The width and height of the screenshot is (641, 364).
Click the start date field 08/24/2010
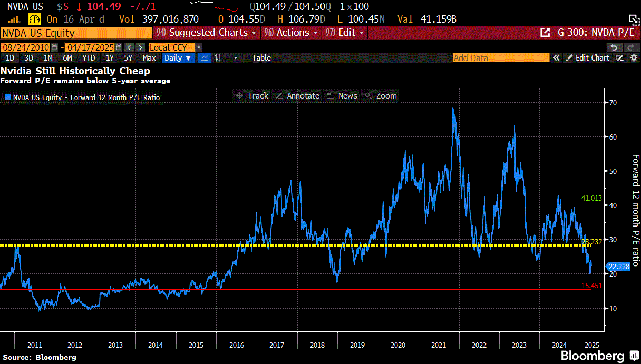click(x=26, y=47)
